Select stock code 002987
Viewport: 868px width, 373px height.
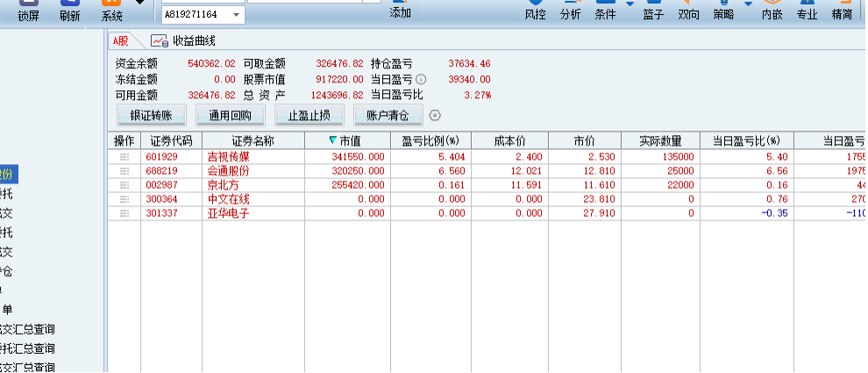point(161,185)
